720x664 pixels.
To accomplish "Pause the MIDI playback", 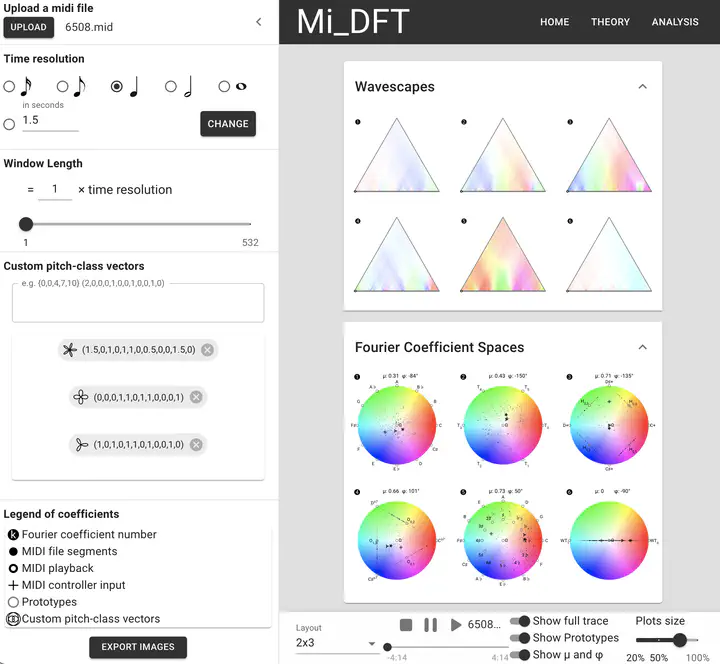I will coord(430,625).
